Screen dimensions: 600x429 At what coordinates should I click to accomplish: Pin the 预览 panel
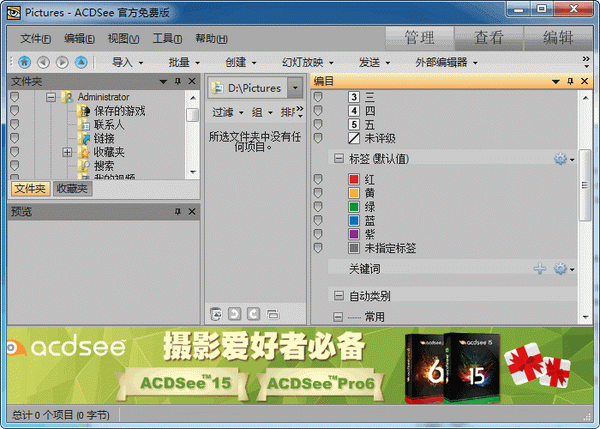pyautogui.click(x=178, y=212)
